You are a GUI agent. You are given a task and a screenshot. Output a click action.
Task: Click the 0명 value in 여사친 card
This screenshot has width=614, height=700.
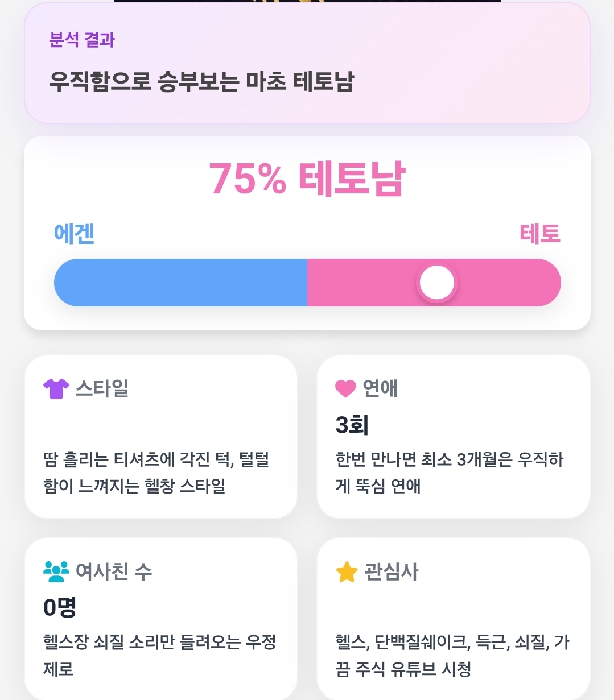click(60, 608)
